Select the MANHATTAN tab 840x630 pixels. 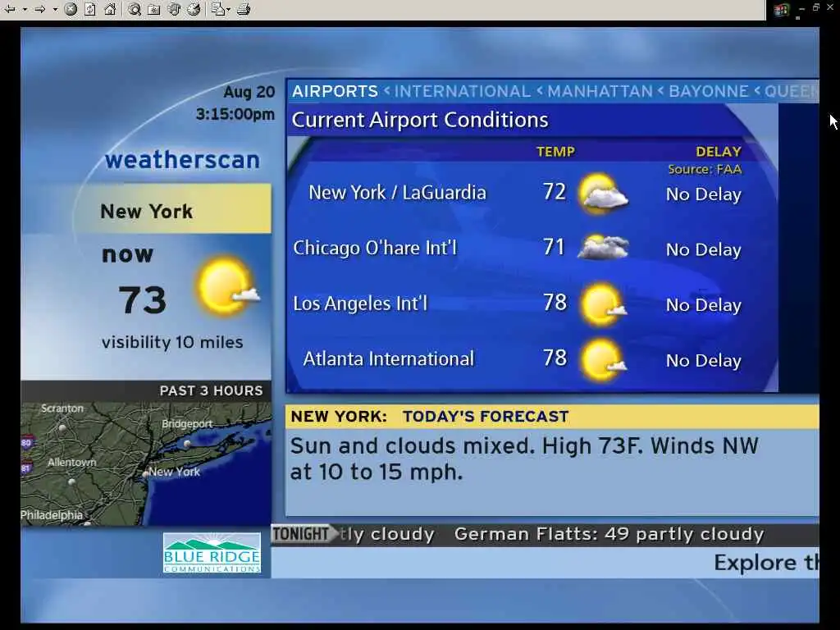point(600,91)
